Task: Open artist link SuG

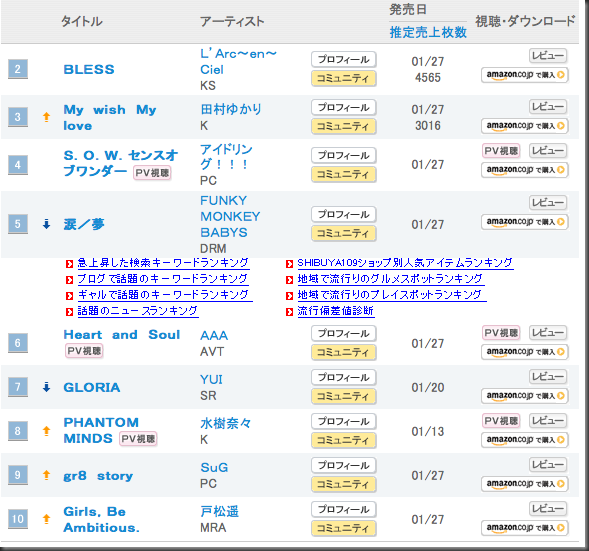Action: coord(214,467)
